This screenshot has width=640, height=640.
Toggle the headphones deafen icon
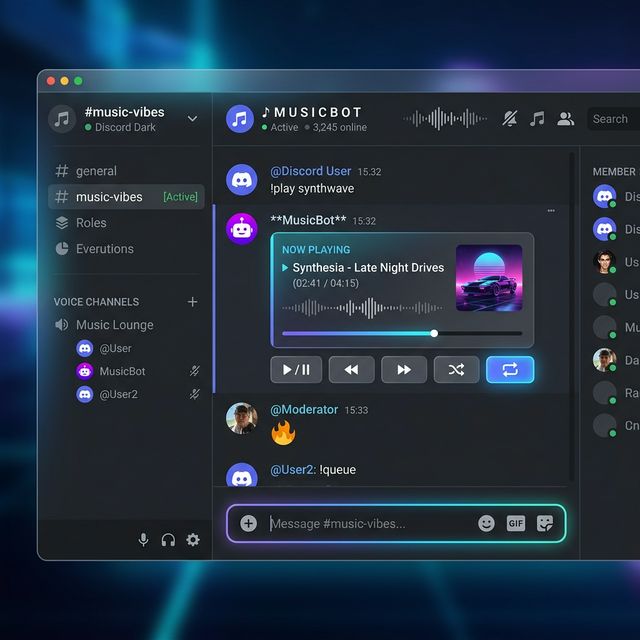tap(168, 540)
